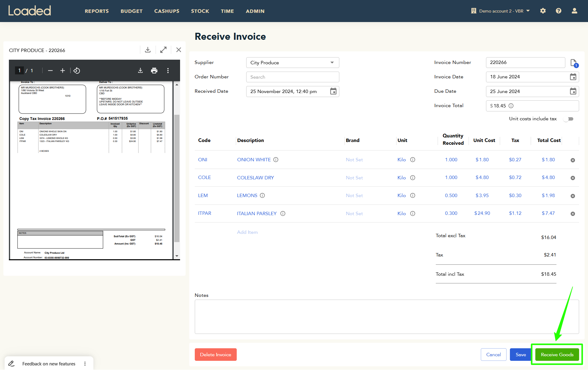Open the ADMIN menu
The image size is (588, 370).
coord(255,11)
